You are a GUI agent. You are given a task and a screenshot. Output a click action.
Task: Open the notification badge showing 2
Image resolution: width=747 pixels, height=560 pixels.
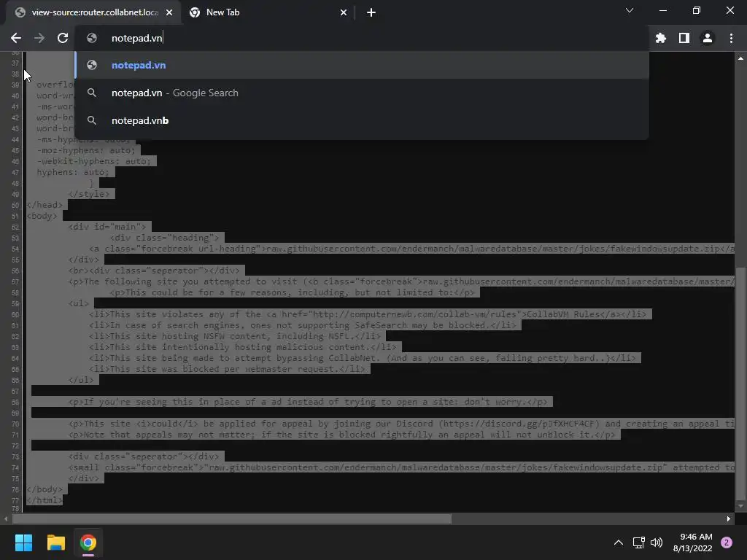coord(727,542)
